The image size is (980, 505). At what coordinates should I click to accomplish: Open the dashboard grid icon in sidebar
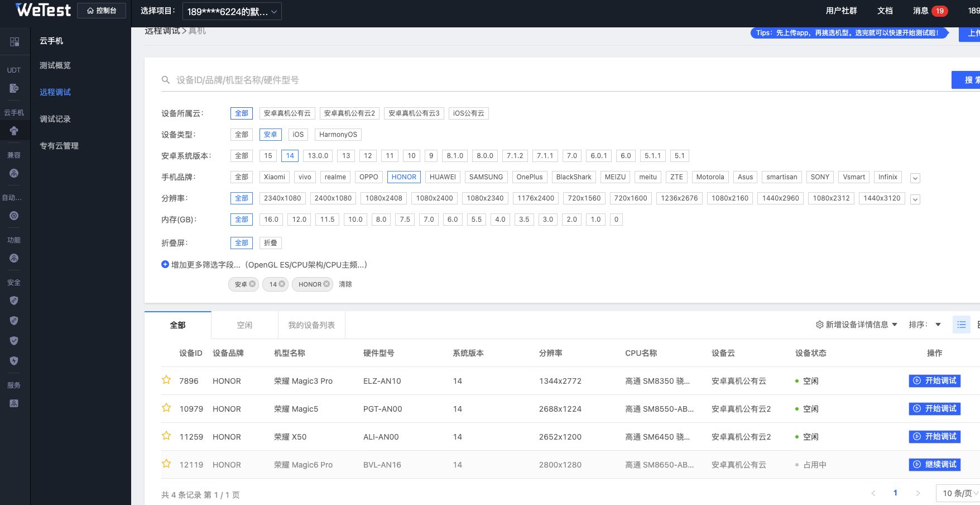(x=15, y=41)
